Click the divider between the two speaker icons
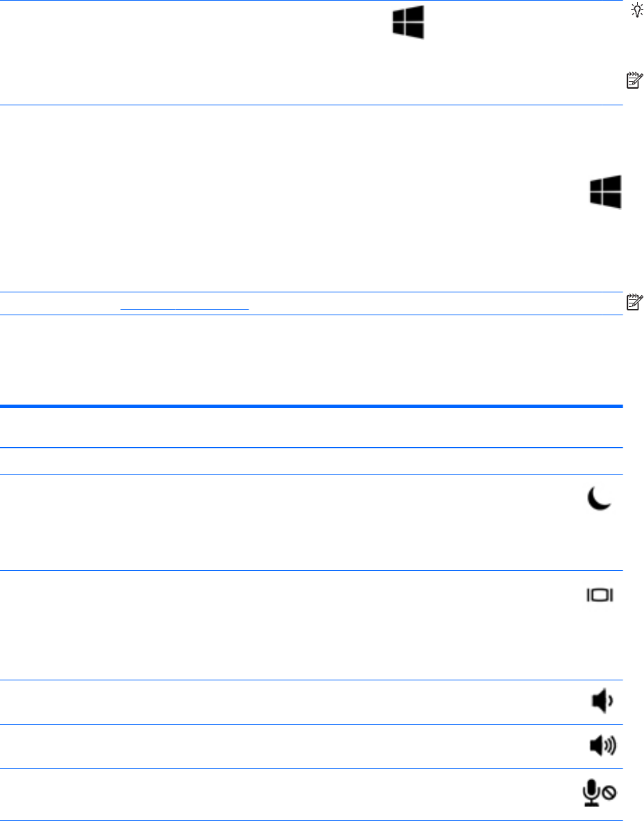Image resolution: width=644 pixels, height=821 pixels. (x=312, y=725)
